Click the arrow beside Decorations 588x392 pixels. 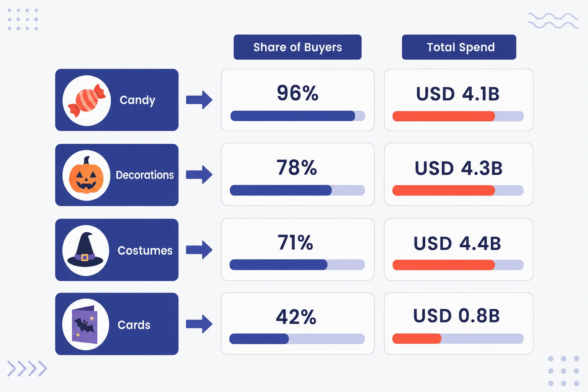tap(199, 175)
